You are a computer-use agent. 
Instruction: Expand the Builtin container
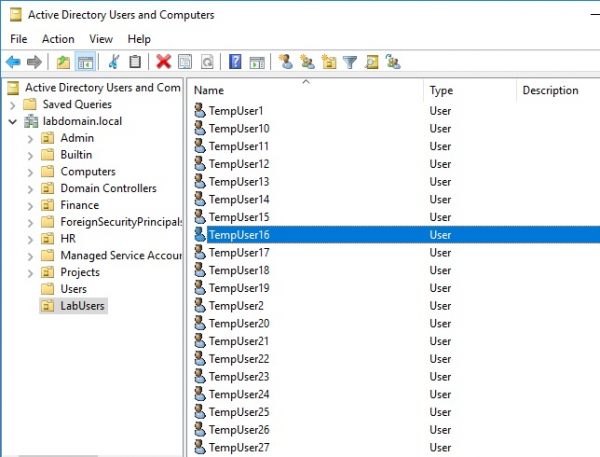(x=30, y=155)
